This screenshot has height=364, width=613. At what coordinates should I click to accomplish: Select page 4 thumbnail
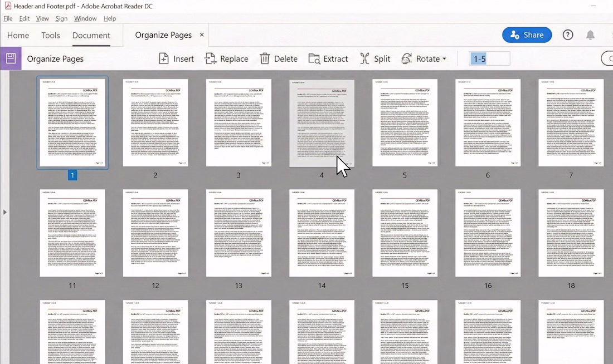point(322,124)
